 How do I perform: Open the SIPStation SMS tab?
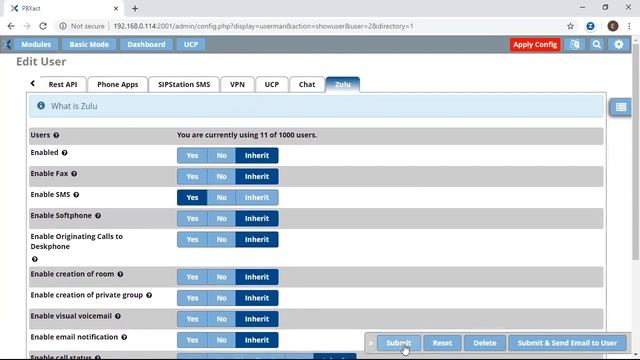(x=184, y=84)
